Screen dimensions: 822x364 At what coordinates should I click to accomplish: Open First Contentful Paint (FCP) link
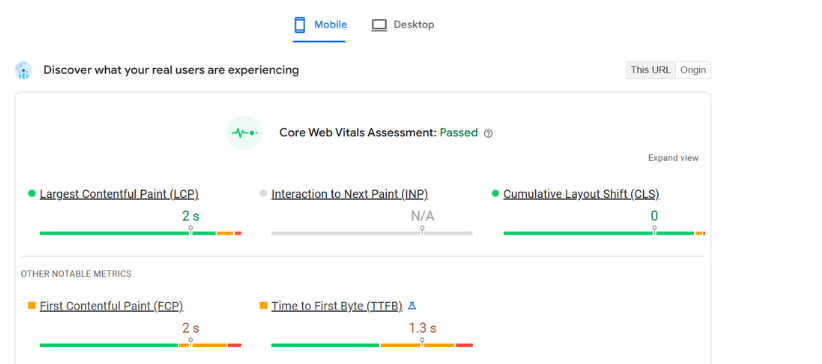pyautogui.click(x=111, y=306)
